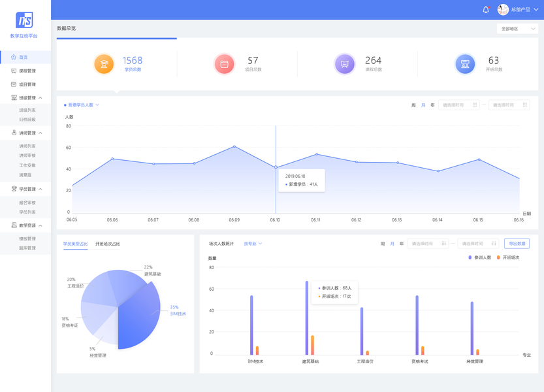
Task: Click the 教学资源 sidebar icon
Action: (14, 225)
